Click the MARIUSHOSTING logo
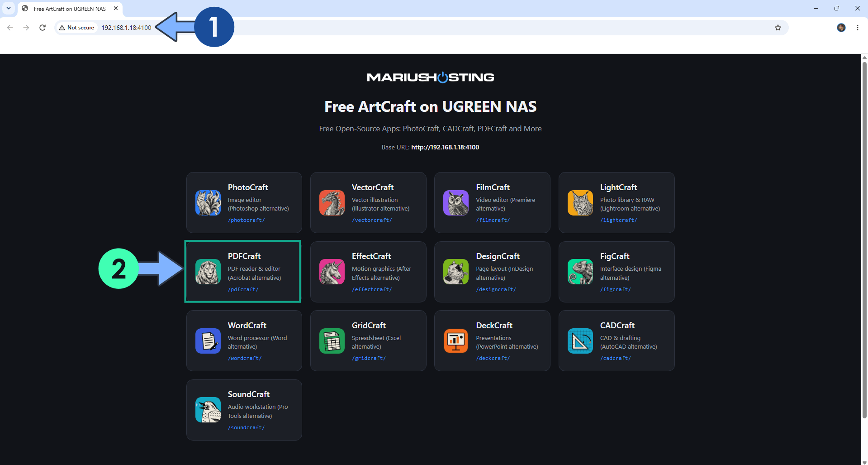The image size is (868, 465). pyautogui.click(x=430, y=77)
